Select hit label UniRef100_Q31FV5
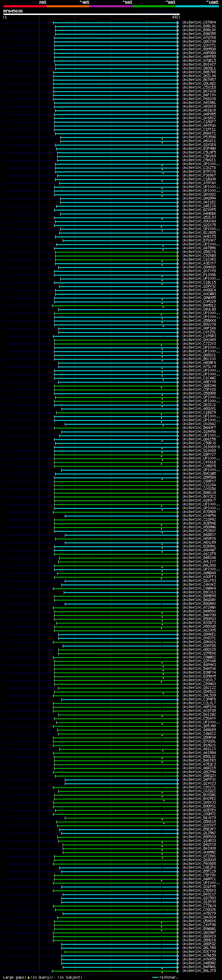The height and width of the screenshot is (980, 222). tap(199, 887)
